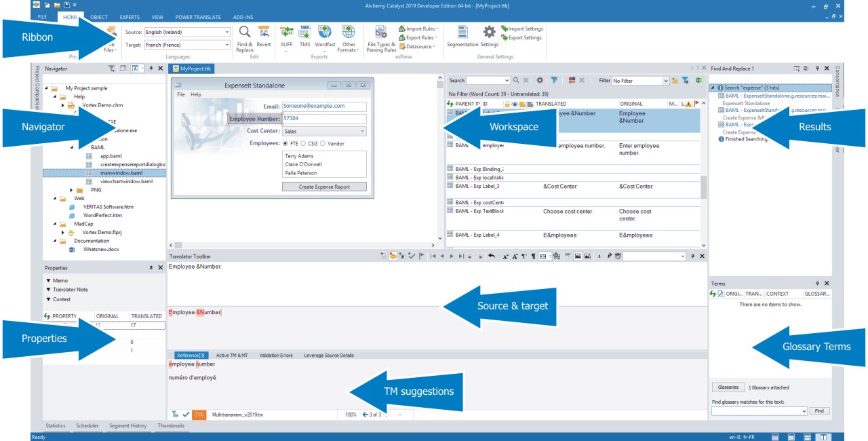The image size is (868, 441).
Task: Open the File menu in ExpenseIt Standalone
Action: point(181,95)
